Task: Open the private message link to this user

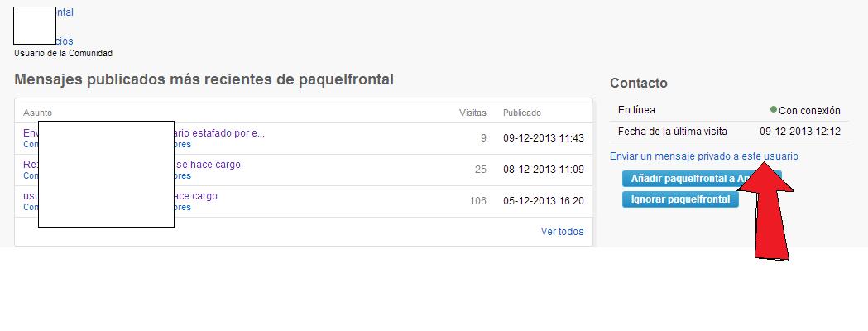Action: click(x=703, y=156)
